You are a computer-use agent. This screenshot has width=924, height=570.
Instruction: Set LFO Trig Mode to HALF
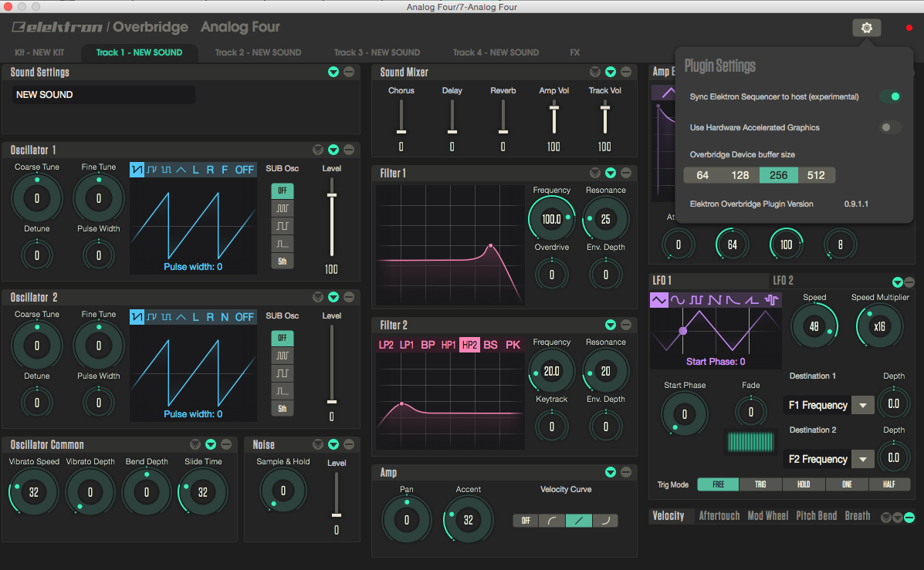[889, 484]
